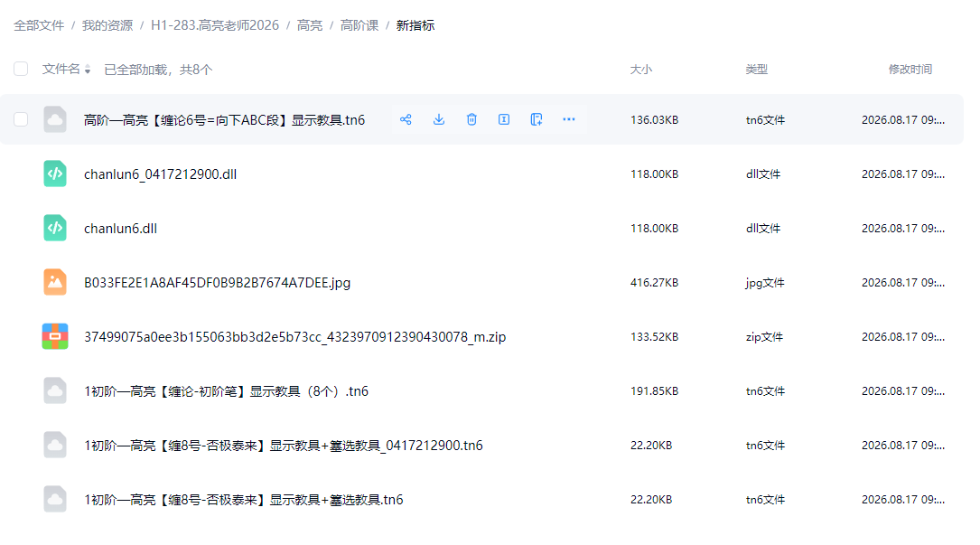
Task: Open the 37499075a0ee..._m.zip file name
Action: coord(295,337)
